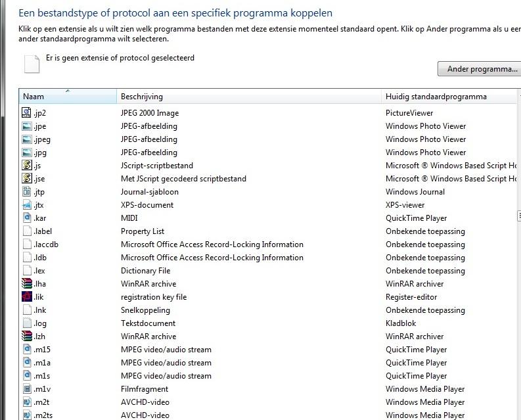Select 'Filmfragment' description

(x=144, y=388)
